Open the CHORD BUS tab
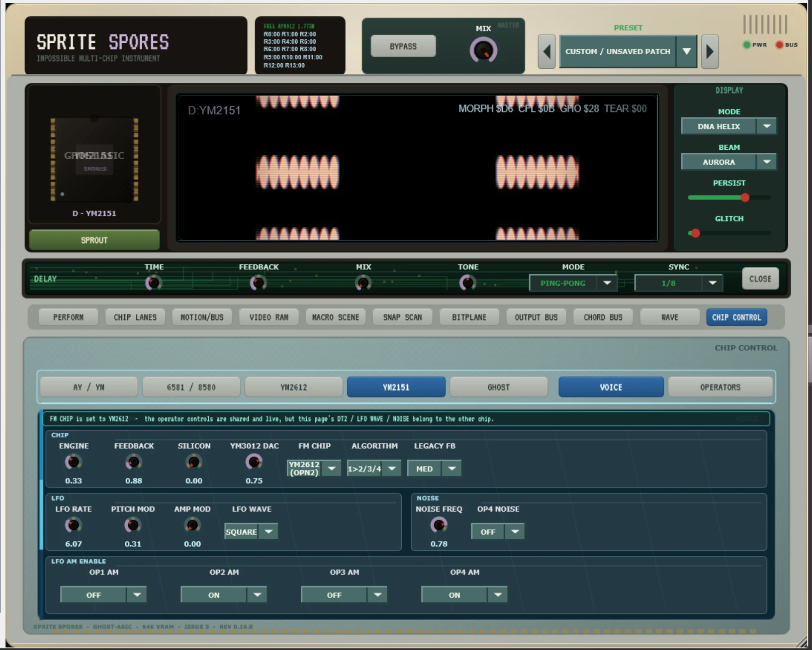Viewport: 812px width, 650px height. 603,317
